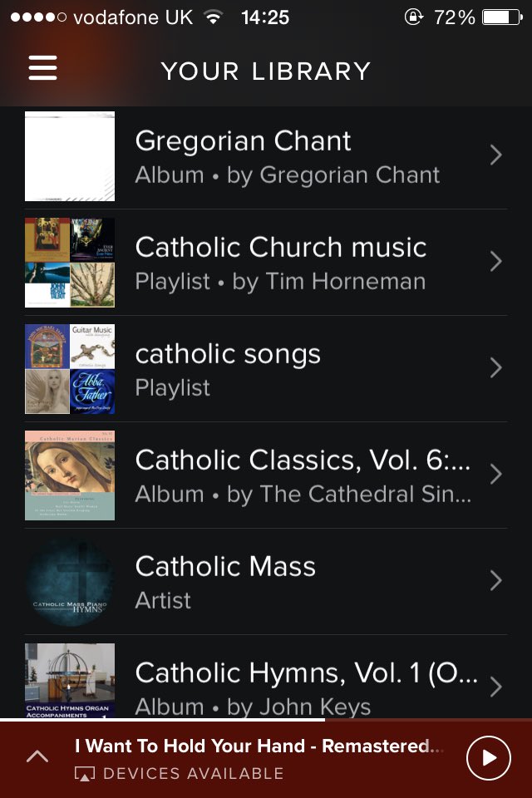Screen dimensions: 532x798
Task: Tap the 'Artist' label under Catholic Mass
Action: tap(163, 601)
